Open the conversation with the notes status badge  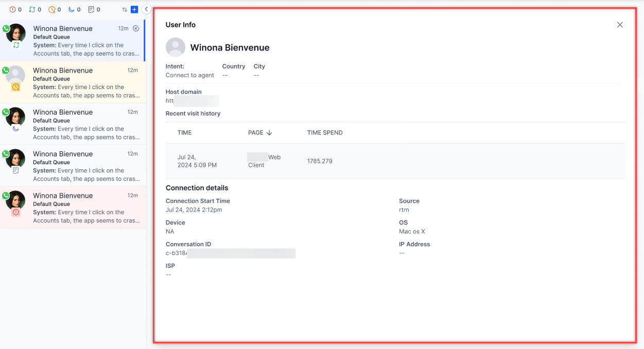click(x=73, y=166)
